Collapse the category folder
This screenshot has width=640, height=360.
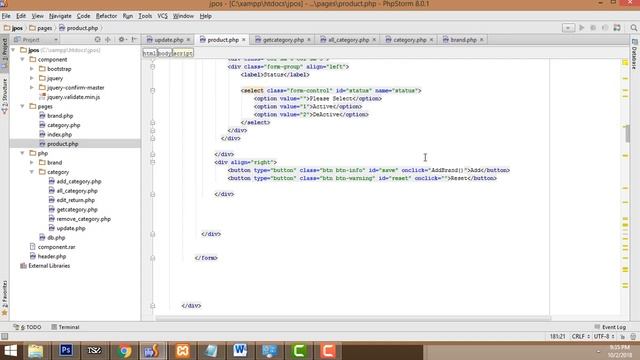[32, 172]
